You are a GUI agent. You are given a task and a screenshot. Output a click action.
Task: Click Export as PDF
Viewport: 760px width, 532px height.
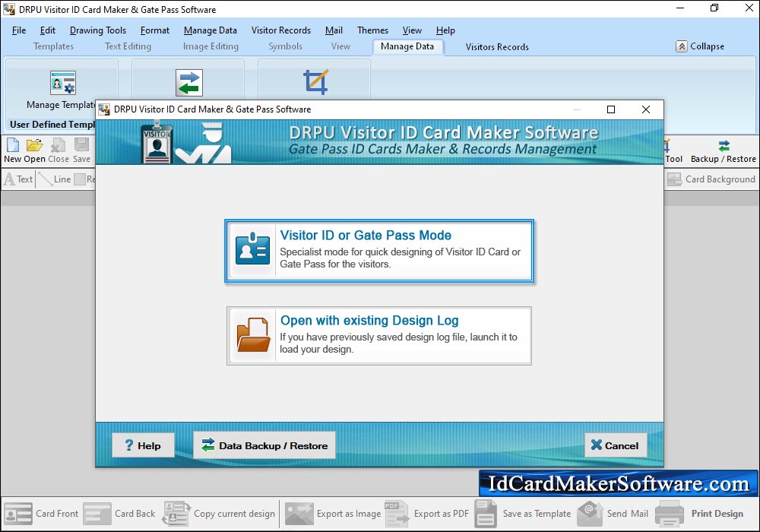coord(427,514)
